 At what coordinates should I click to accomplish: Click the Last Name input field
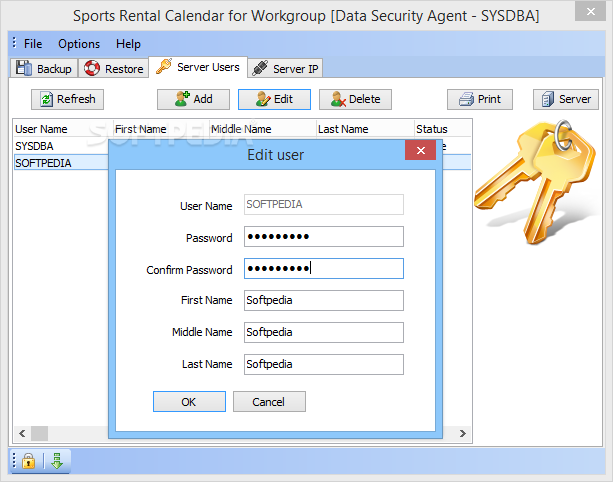click(x=324, y=364)
